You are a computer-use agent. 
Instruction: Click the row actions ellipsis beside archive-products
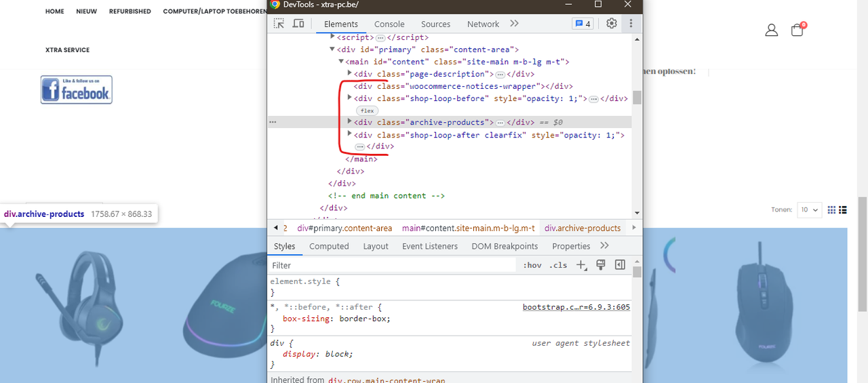tap(273, 123)
